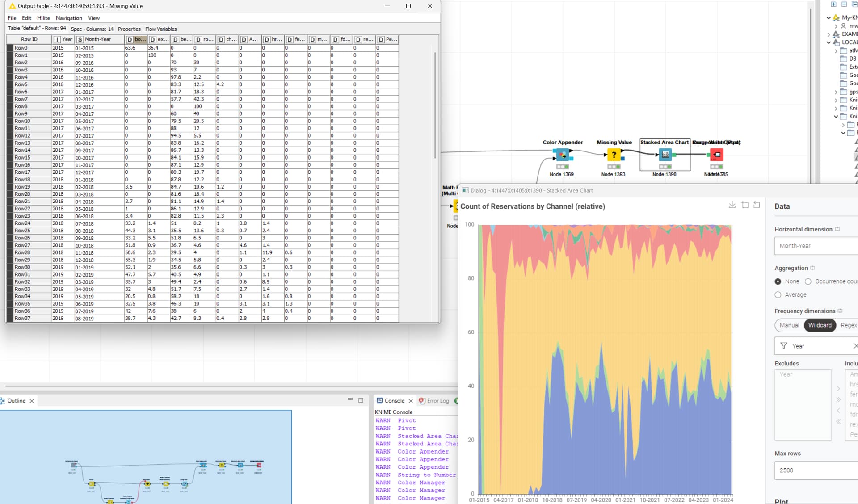This screenshot has height=504, width=858.
Task: Click the Node 1393 label
Action: tap(613, 174)
